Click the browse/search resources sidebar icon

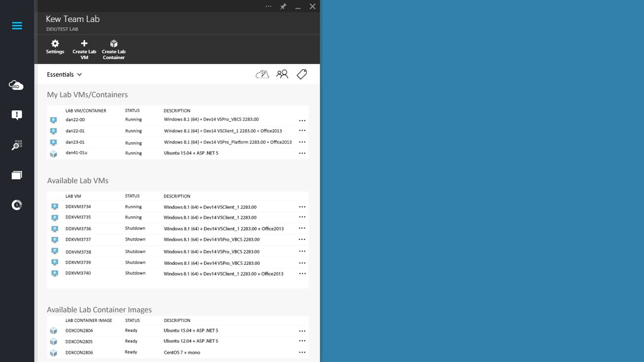coord(17,145)
